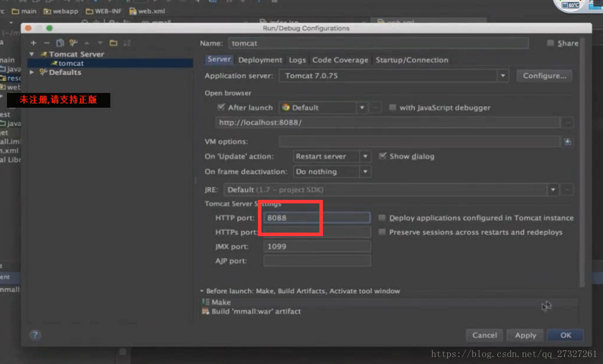Click the webapp breadcrumb in IDE window

61,11
